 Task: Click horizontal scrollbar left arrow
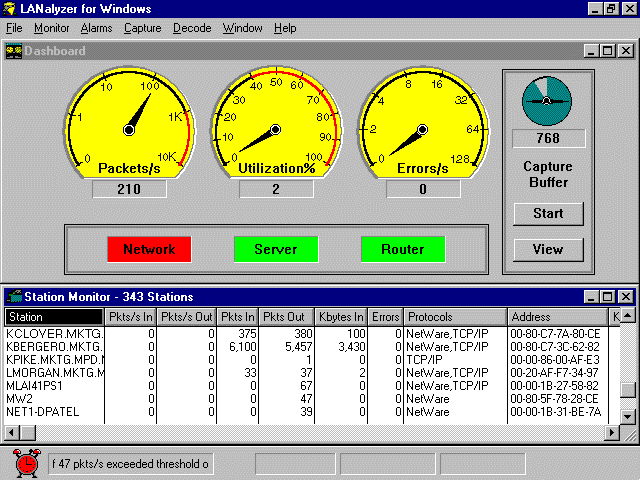click(12, 432)
